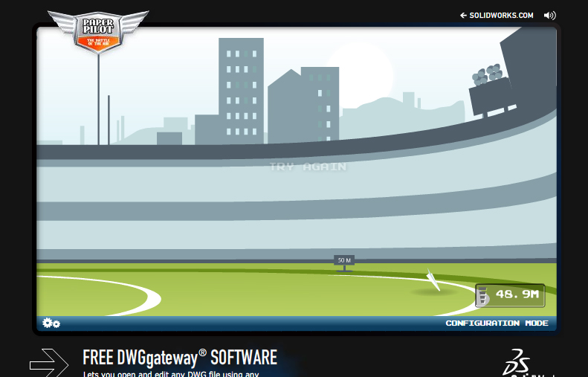Click the 50 M distance marker sign
This screenshot has width=588, height=377.
click(x=343, y=260)
